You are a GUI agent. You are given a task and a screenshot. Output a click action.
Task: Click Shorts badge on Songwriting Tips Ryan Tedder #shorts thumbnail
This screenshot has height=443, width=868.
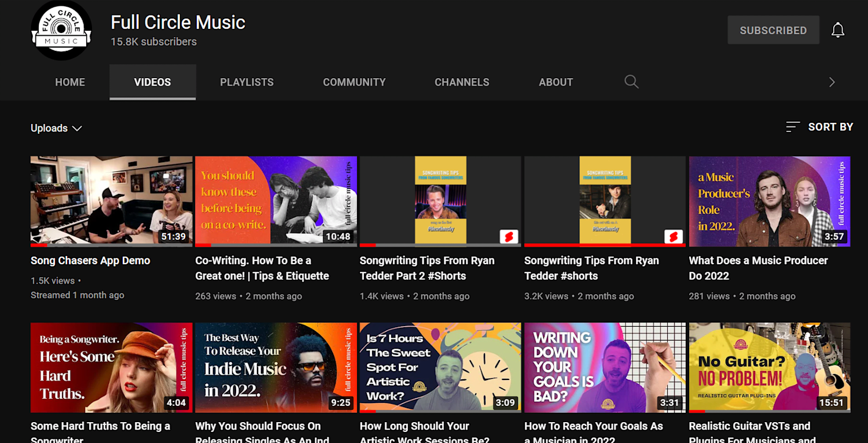point(674,237)
